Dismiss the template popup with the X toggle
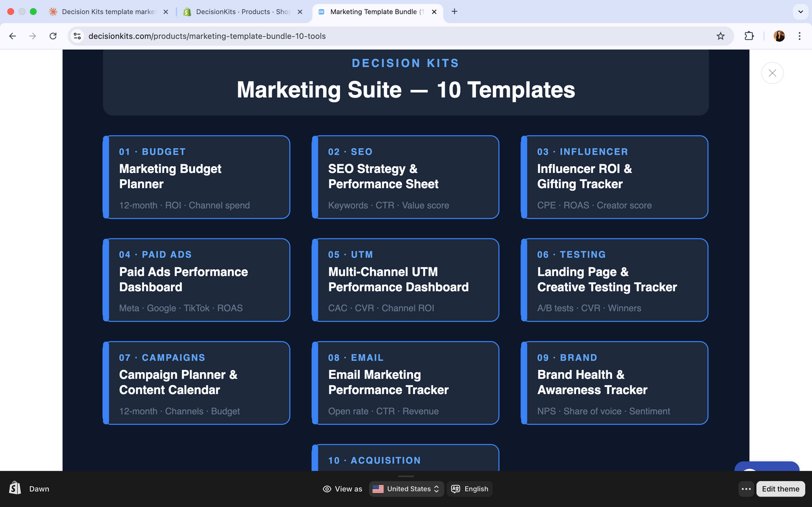The height and width of the screenshot is (507, 812). click(x=772, y=72)
